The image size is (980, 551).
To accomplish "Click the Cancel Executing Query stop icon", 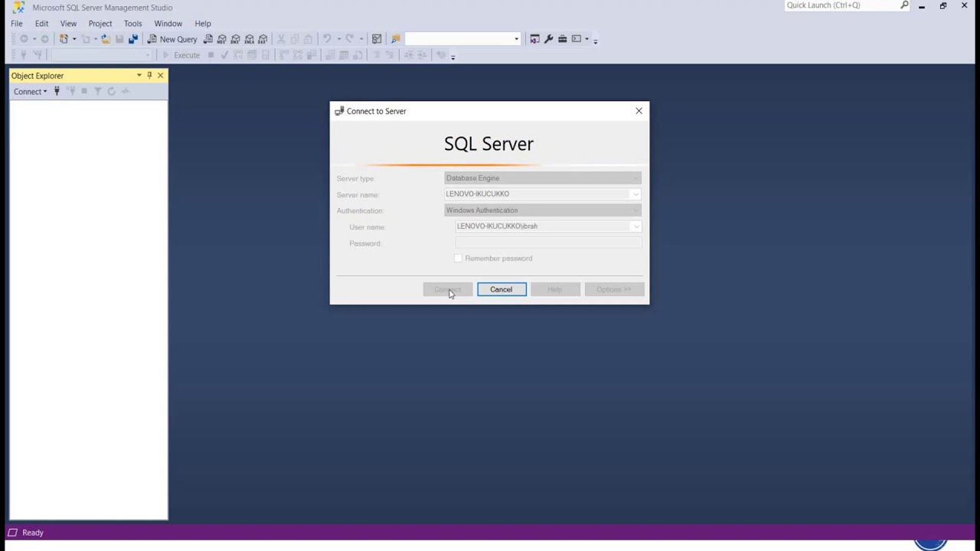I will coord(211,55).
